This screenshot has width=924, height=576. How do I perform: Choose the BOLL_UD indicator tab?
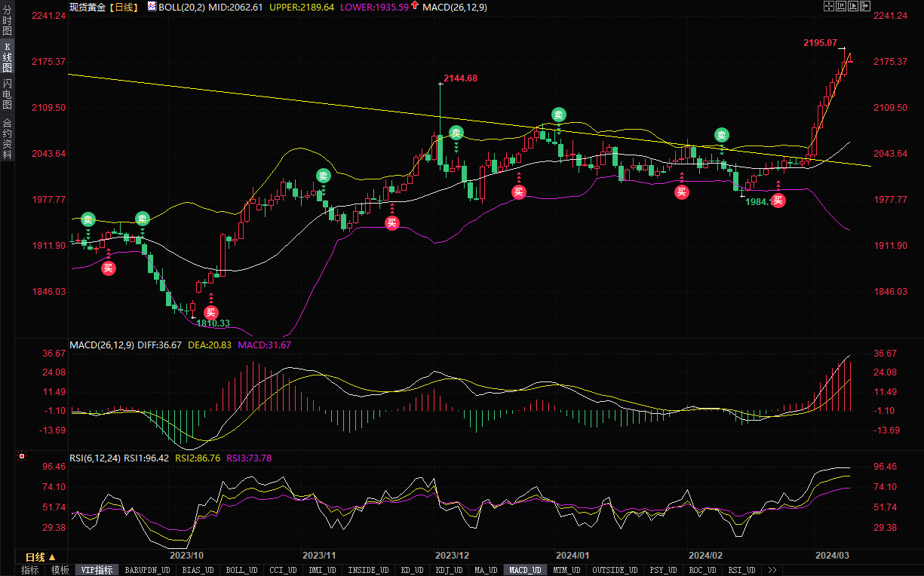(241, 570)
